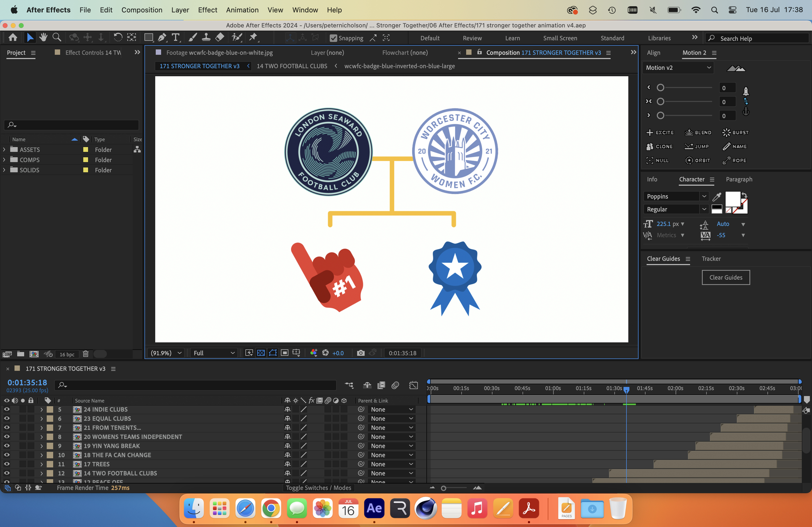This screenshot has width=812, height=527.
Task: Go to the Home screen icon
Action: click(13, 38)
